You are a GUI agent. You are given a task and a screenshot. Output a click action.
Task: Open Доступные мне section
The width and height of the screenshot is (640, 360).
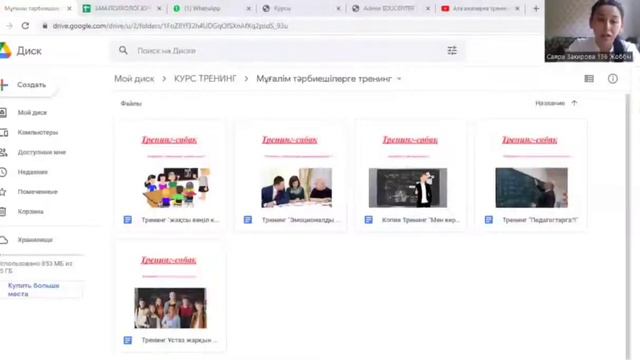coord(41,152)
